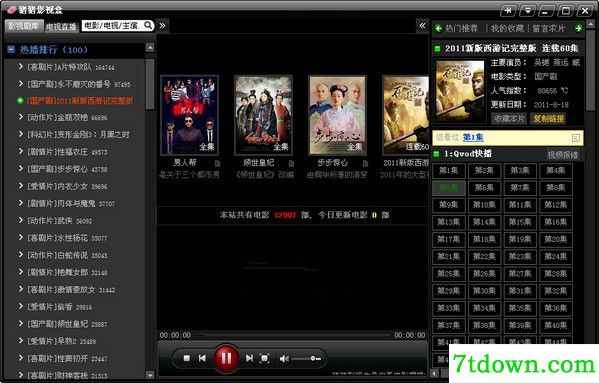Select episode 第20集
The width and height of the screenshot is (599, 383).
click(x=555, y=239)
